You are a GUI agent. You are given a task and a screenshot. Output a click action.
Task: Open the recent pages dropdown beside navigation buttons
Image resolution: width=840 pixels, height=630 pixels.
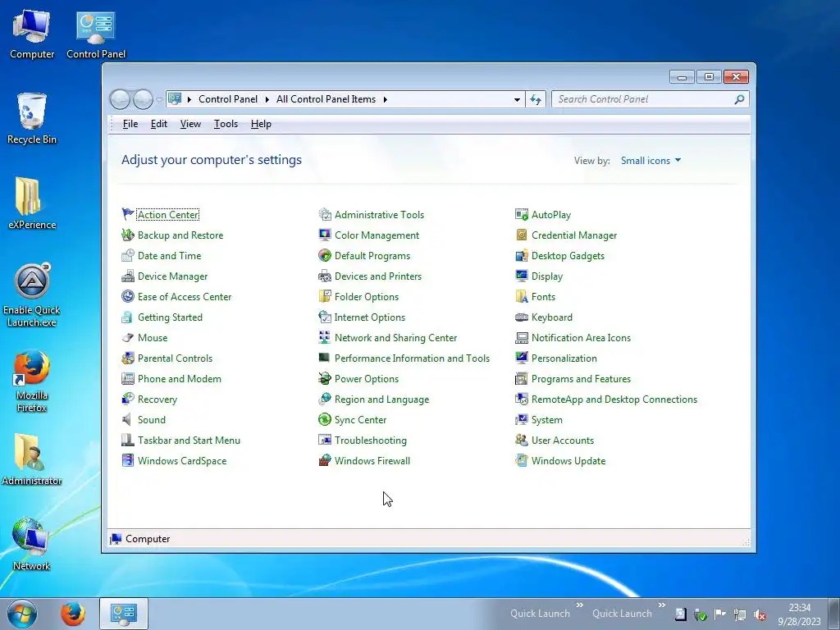click(160, 99)
